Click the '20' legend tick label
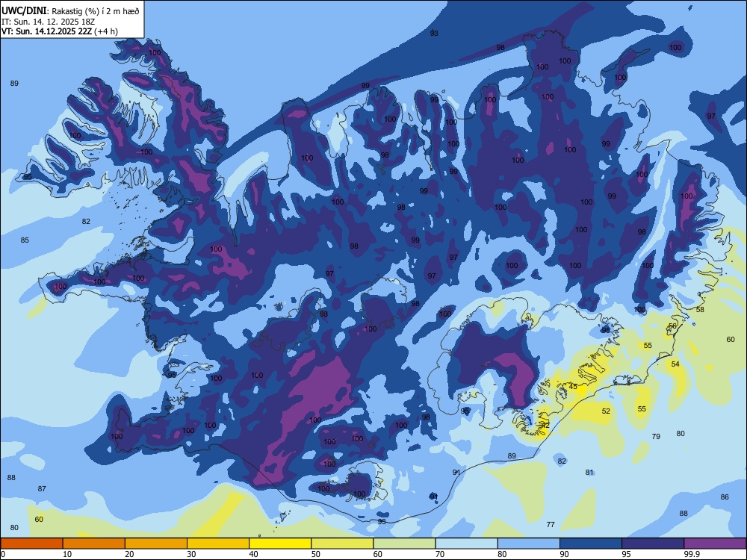Screen dimensions: 747x560 click(129, 554)
